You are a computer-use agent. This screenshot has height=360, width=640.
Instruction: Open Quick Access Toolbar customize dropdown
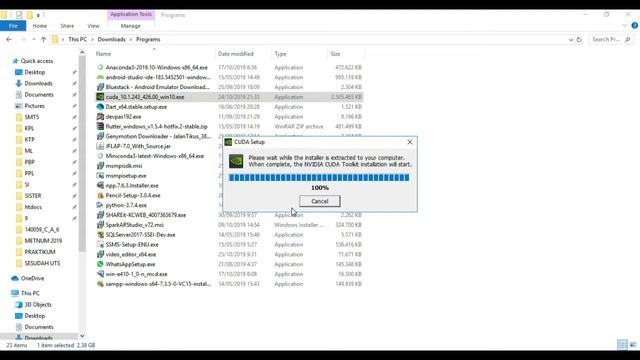tap(38, 15)
